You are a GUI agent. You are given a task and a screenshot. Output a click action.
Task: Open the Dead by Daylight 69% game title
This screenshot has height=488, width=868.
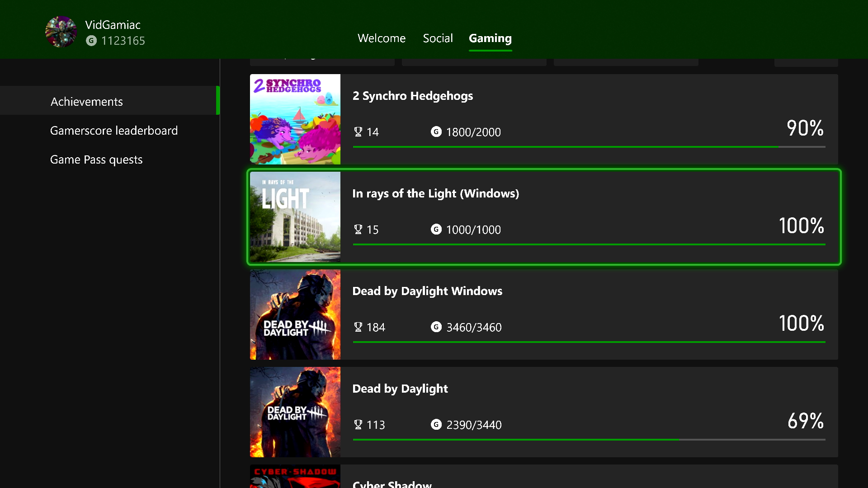(x=400, y=389)
